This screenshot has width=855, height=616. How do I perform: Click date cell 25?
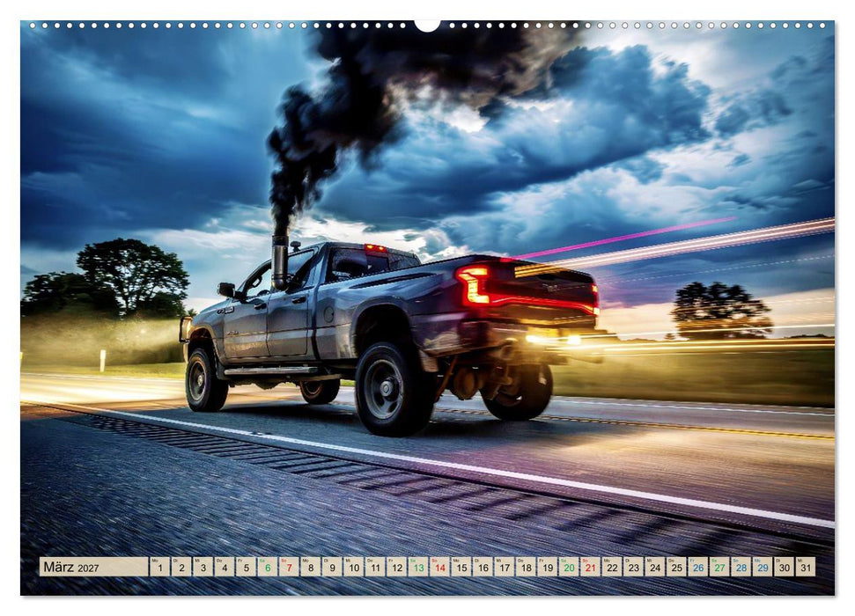coord(677,567)
